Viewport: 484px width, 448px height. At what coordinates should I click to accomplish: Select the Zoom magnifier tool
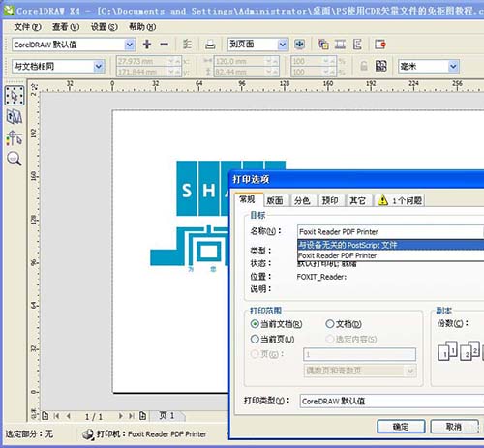15,159
